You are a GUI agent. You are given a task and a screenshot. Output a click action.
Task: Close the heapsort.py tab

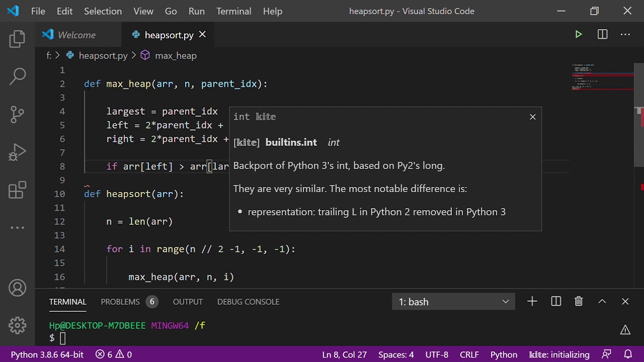(x=202, y=35)
